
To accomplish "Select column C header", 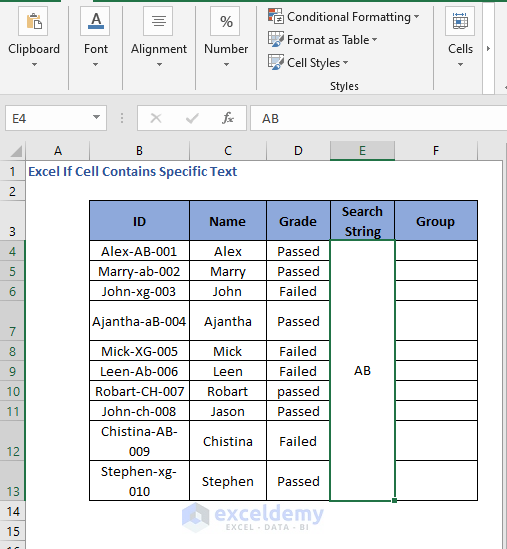I will coord(228,151).
